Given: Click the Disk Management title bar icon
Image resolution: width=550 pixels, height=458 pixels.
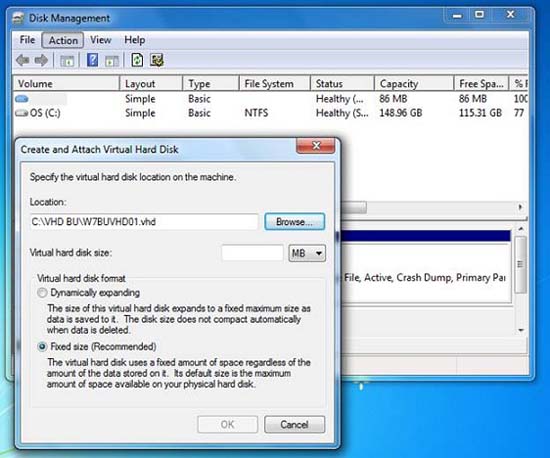Looking at the screenshot, I should coord(18,18).
